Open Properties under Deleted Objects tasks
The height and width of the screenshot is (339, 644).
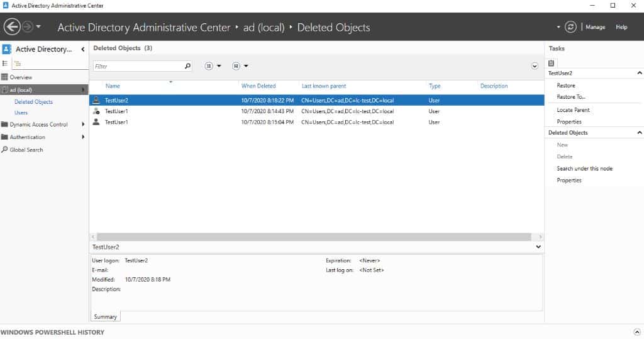(x=569, y=181)
